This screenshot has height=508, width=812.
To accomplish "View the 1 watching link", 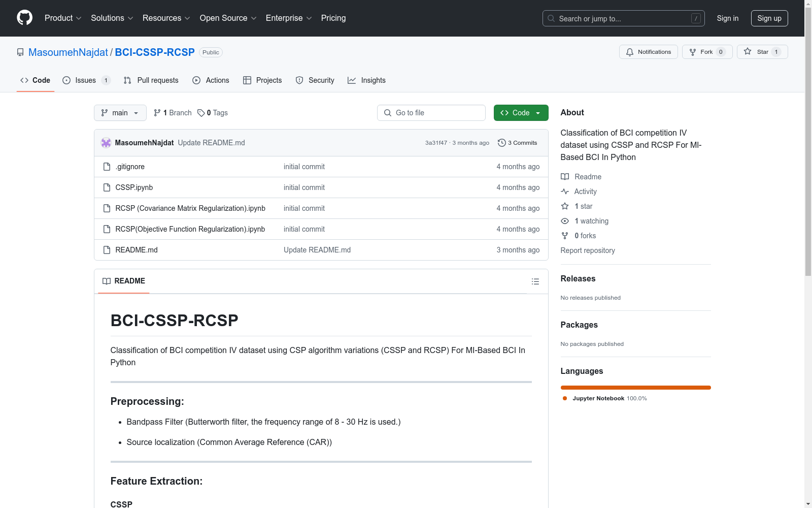I will tap(585, 221).
